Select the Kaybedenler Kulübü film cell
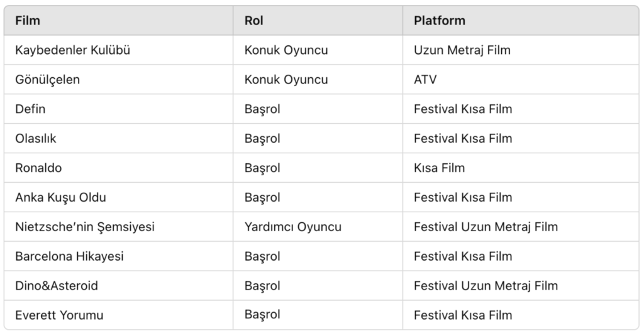Viewport: 644px width, 336px height. pyautogui.click(x=73, y=50)
